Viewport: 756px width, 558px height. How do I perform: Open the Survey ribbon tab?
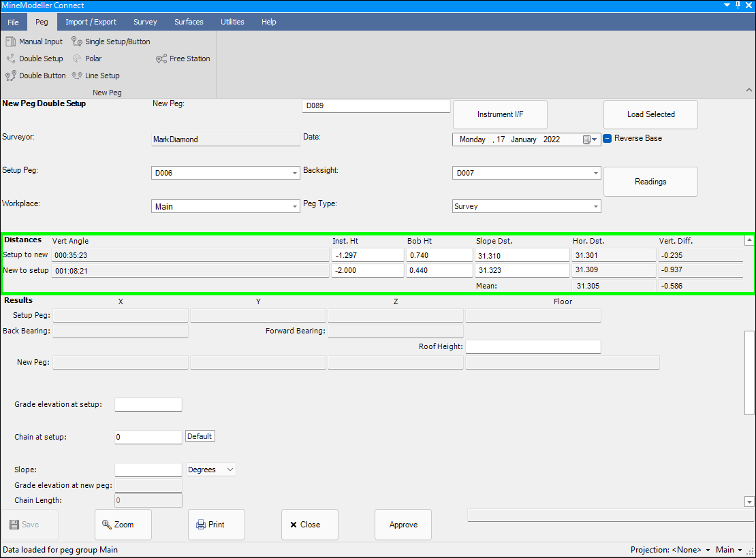145,22
